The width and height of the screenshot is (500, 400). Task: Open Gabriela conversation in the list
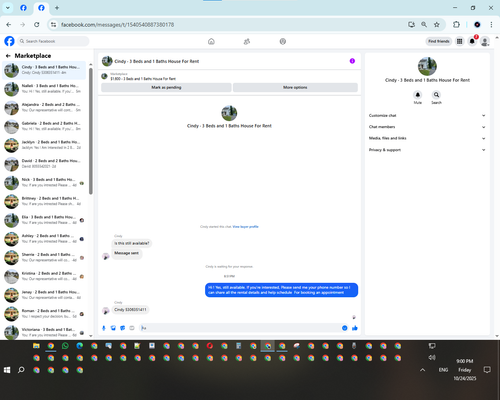coord(44,126)
